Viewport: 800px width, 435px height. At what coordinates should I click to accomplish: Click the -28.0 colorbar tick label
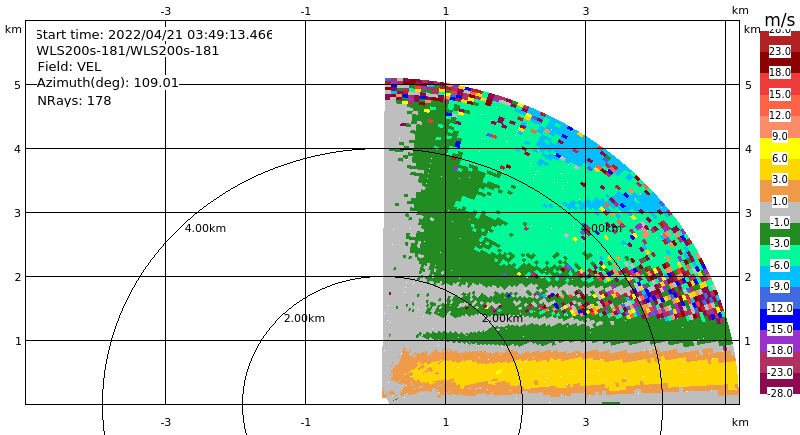click(x=780, y=393)
